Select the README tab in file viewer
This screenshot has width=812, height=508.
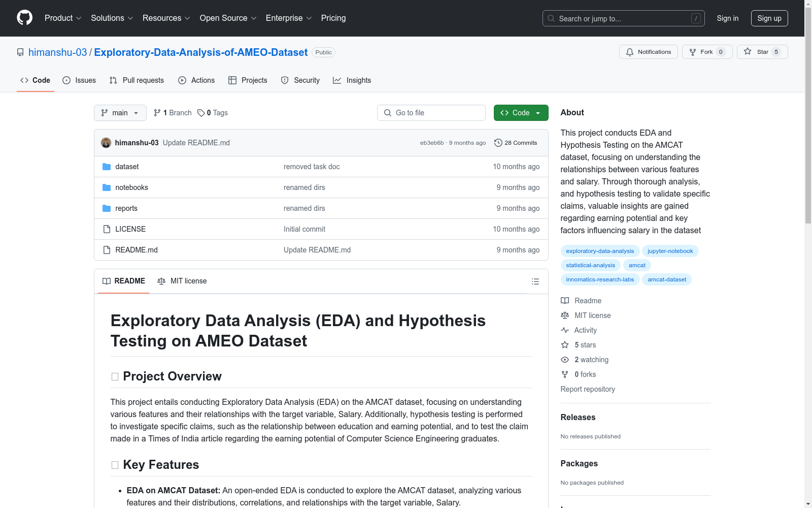124,281
